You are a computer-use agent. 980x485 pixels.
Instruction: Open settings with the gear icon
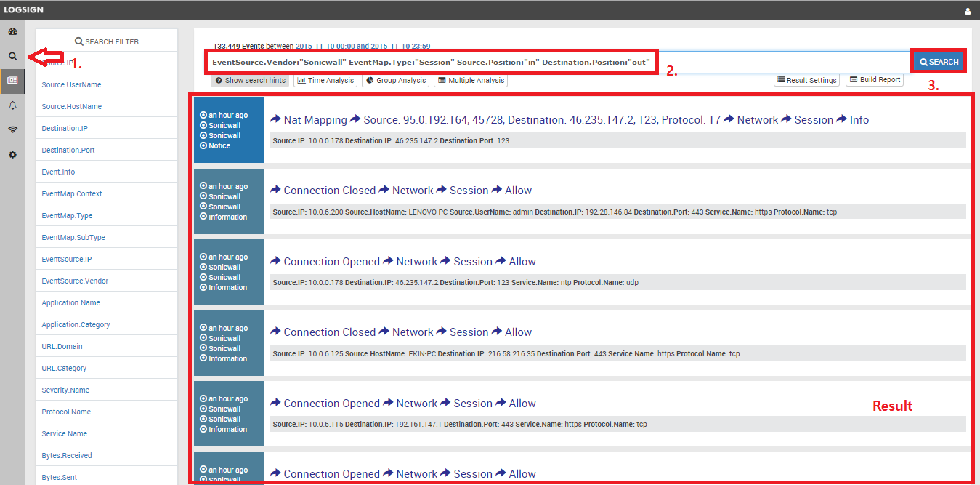12,155
